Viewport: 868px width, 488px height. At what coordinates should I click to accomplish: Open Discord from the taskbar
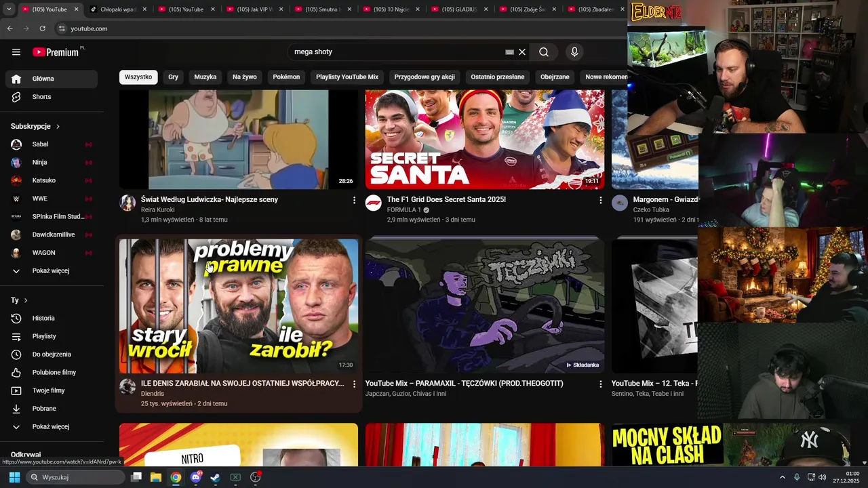(x=196, y=477)
